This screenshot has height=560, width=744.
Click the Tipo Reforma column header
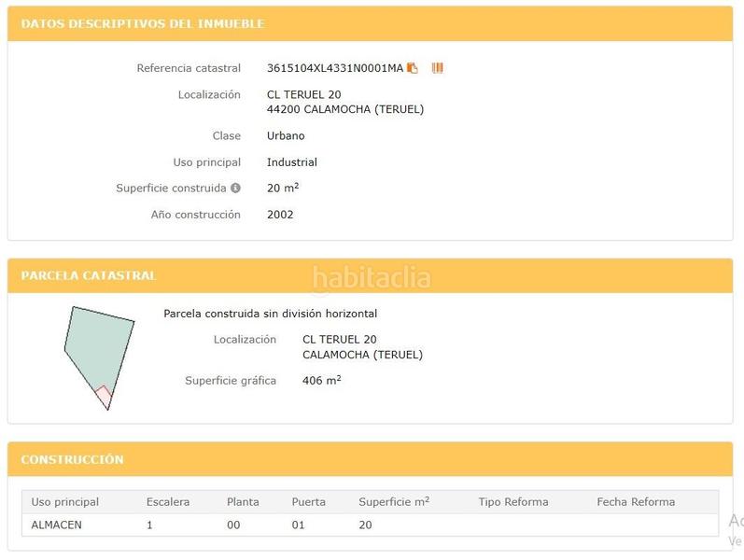coord(513,501)
